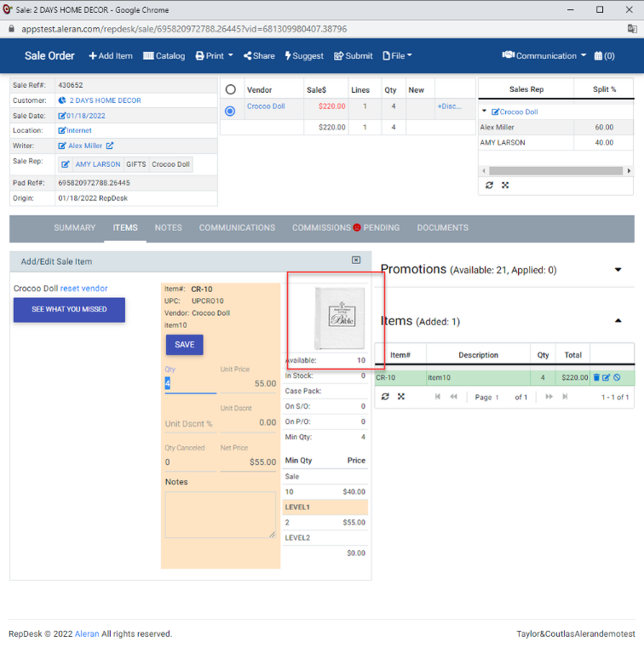This screenshot has width=644, height=659.
Task: Click left arrow of Sales Rep scrollbar
Action: pyautogui.click(x=484, y=170)
